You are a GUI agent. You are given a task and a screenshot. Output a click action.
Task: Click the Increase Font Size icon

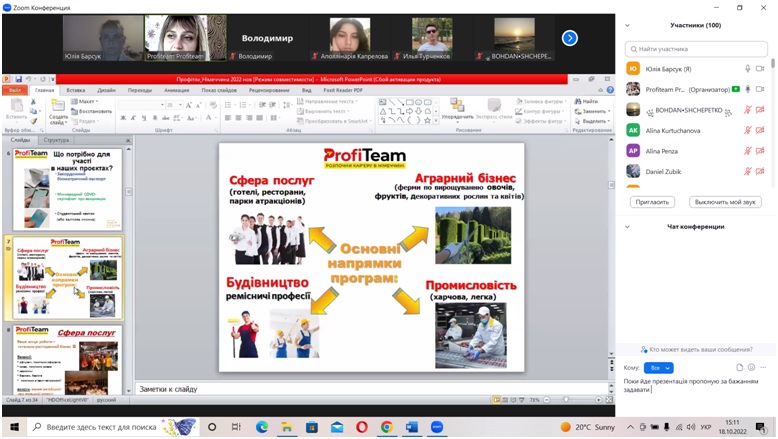tap(189, 105)
